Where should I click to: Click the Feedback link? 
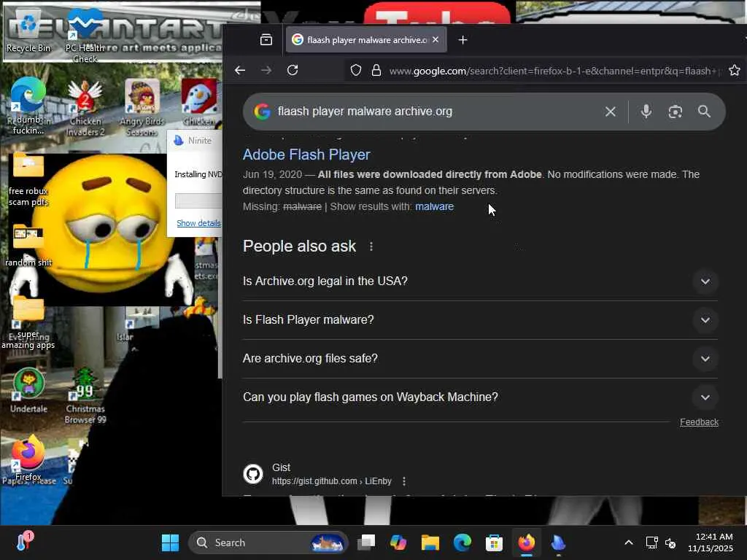699,422
